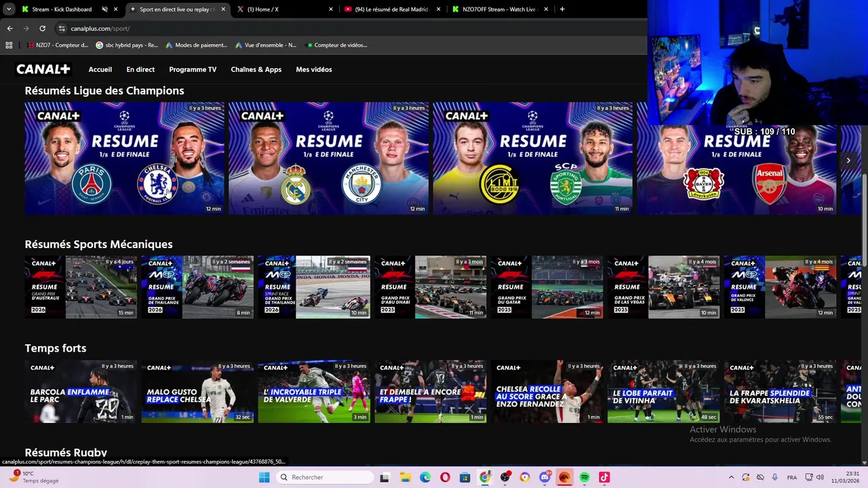868x488 pixels.
Task: Launch Microsoft Edge from the taskbar
Action: click(425, 477)
